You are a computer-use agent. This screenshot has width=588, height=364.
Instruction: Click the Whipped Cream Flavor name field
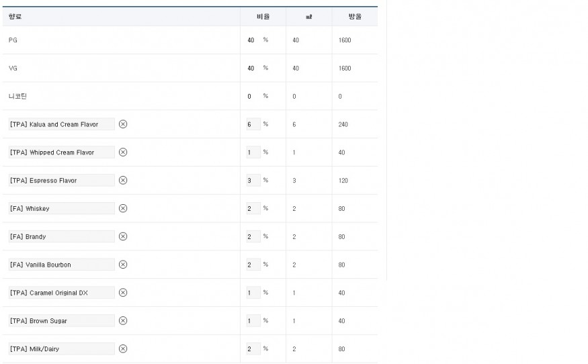tap(61, 152)
